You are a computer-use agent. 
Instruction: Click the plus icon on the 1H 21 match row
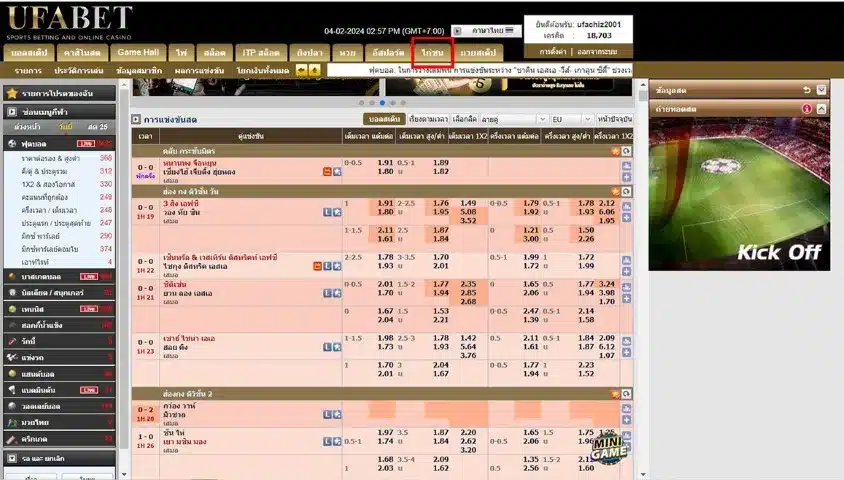[627, 299]
